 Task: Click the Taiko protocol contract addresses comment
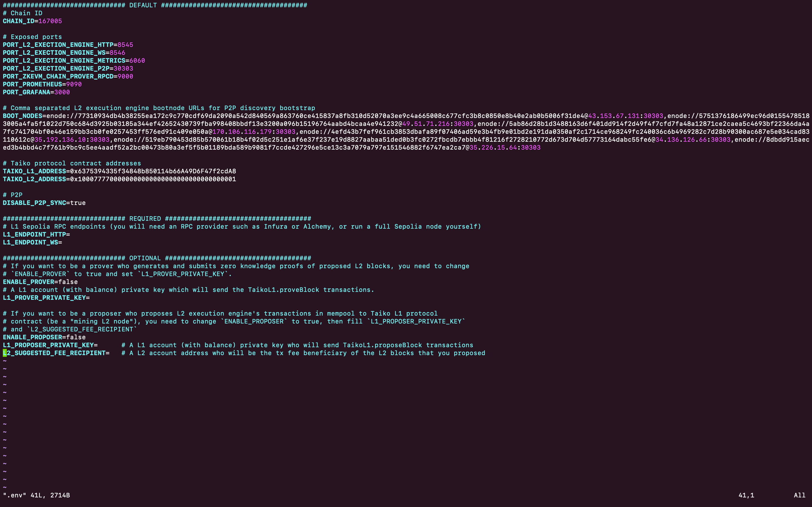72,163
